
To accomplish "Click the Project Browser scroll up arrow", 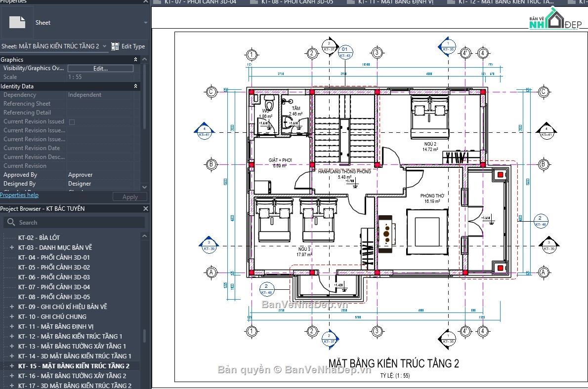I will 145,236.
